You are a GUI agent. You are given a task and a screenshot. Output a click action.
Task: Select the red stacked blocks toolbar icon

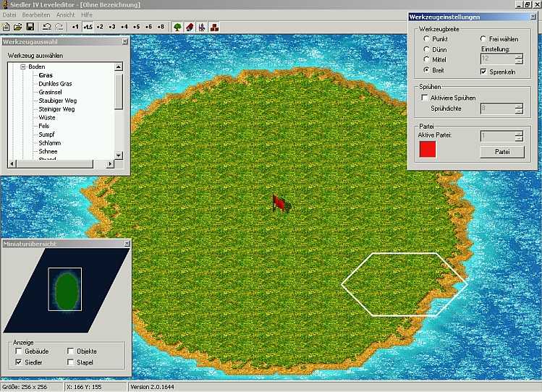[x=214, y=27]
